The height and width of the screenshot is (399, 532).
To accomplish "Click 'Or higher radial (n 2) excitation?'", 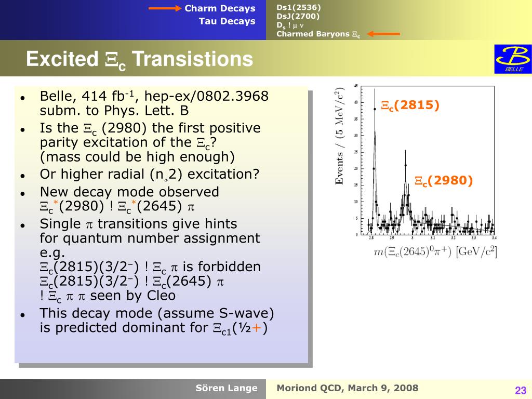I will coord(149,175).
